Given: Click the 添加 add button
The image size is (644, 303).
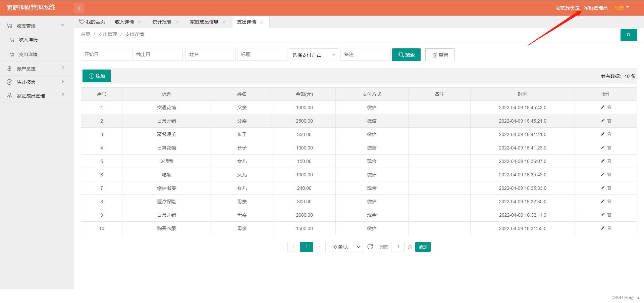Looking at the screenshot, I should (97, 76).
